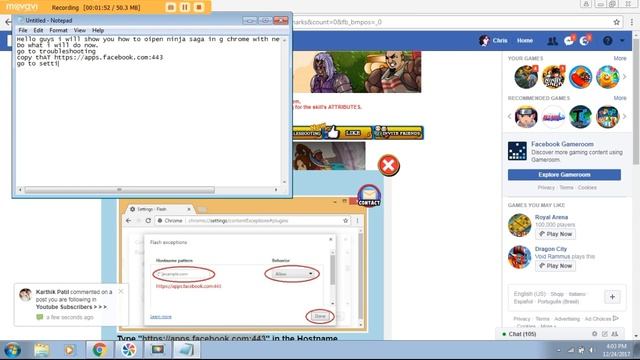Open second recommended game icon
Image resolution: width=640 pixels, height=360 pixels.
[553, 117]
